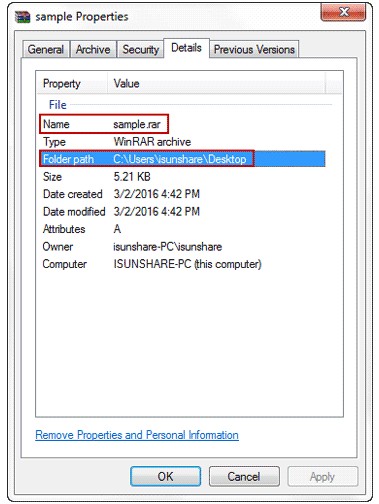Screen dimensions: 379x504
Task: Click the Value column header
Action: point(216,83)
